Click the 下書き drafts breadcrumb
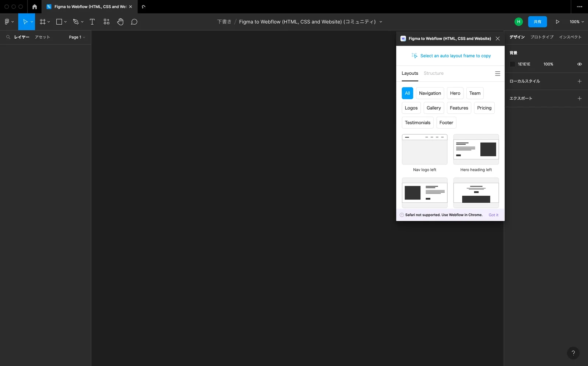The width and height of the screenshot is (588, 366). 224,22
